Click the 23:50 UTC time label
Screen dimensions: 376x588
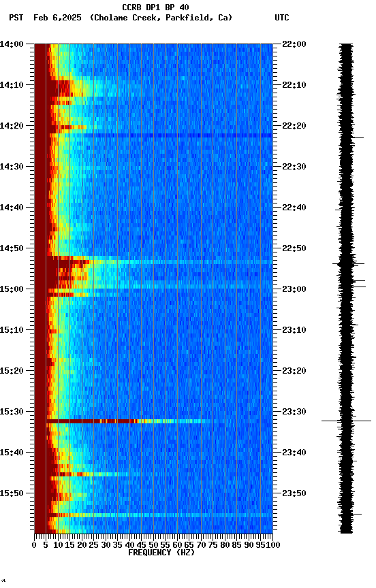(294, 493)
